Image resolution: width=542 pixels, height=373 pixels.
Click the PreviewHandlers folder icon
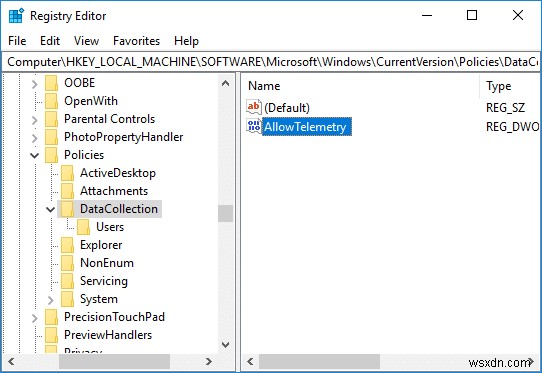click(52, 335)
